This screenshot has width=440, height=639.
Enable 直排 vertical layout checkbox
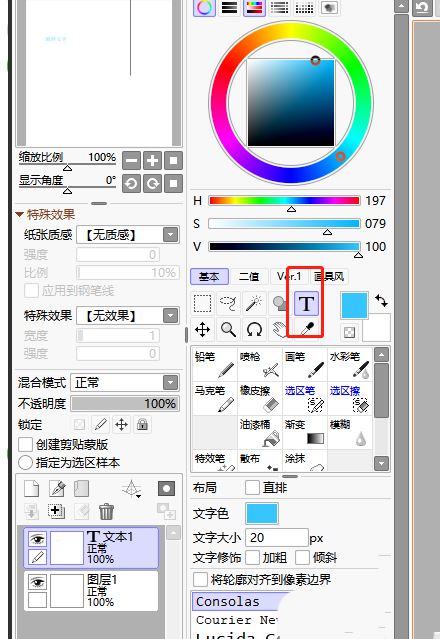(253, 487)
